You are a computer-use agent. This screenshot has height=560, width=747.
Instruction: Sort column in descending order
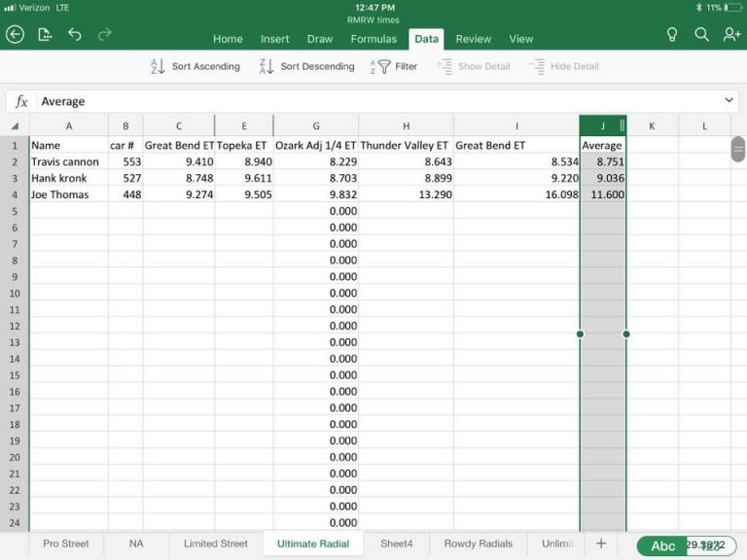coord(306,66)
